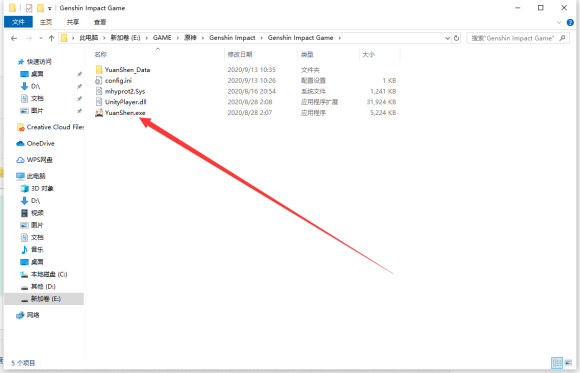Click the blue help question mark icon

pos(570,23)
